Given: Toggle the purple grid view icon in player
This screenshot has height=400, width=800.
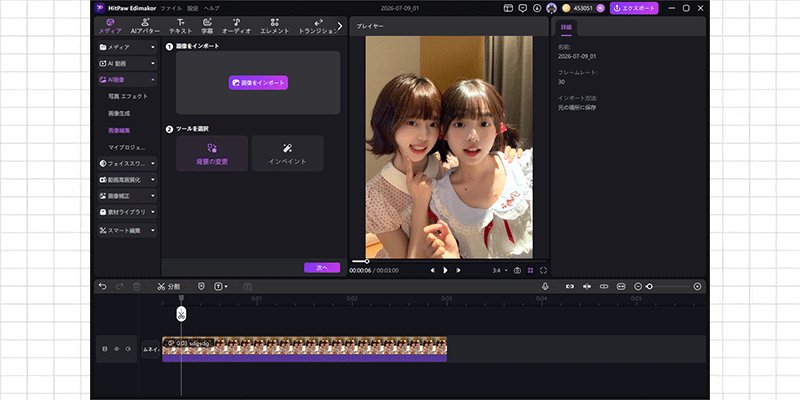Looking at the screenshot, I should tap(531, 270).
